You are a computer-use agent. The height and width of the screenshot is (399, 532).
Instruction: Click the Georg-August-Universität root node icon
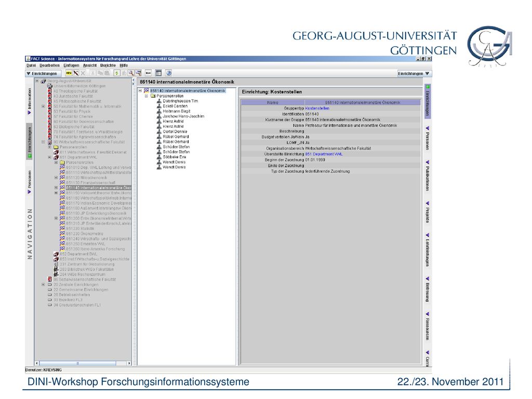coord(44,81)
